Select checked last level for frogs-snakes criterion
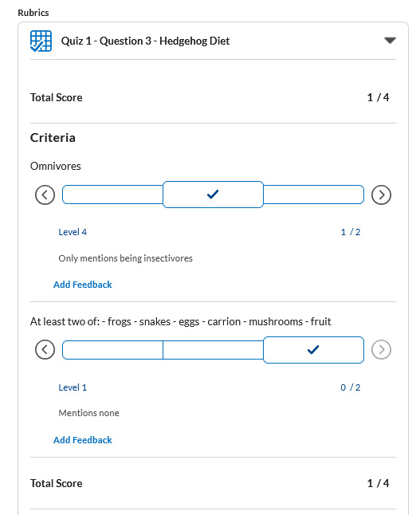 [313, 350]
